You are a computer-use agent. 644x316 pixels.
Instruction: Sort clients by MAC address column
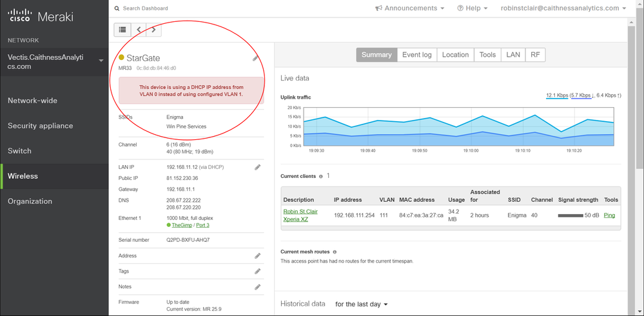click(x=417, y=200)
